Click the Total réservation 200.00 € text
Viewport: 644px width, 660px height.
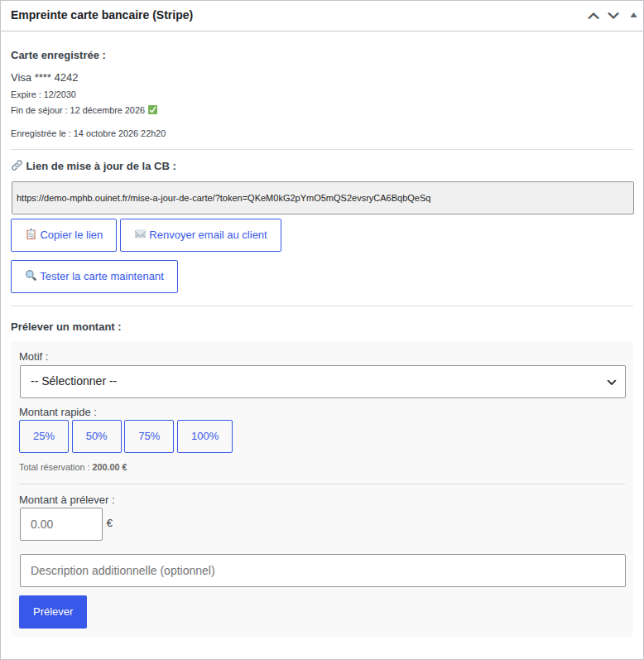click(x=73, y=467)
